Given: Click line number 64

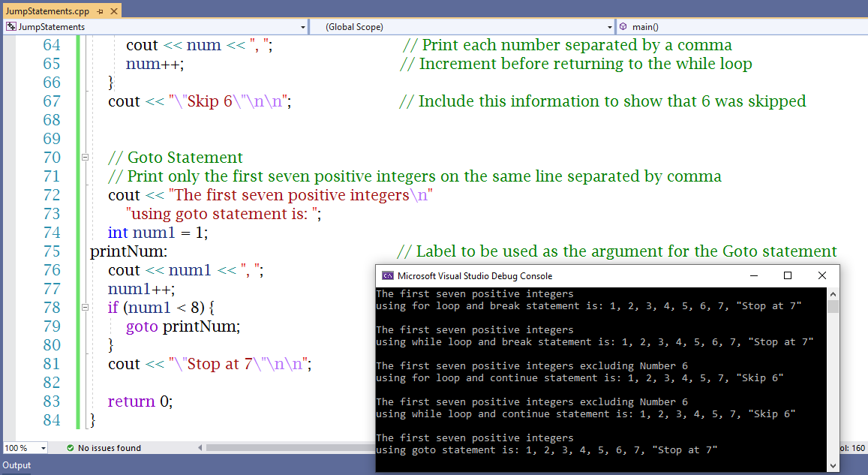Looking at the screenshot, I should click(x=52, y=45).
